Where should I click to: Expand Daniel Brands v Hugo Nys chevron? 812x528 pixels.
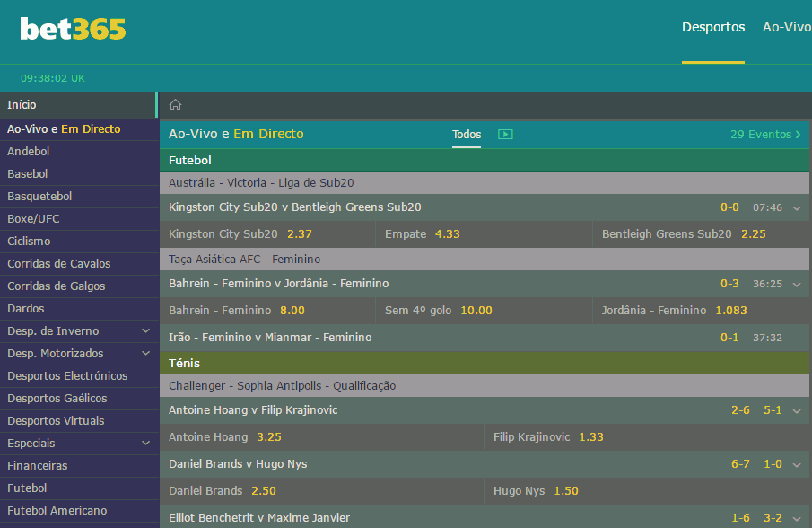797,465
